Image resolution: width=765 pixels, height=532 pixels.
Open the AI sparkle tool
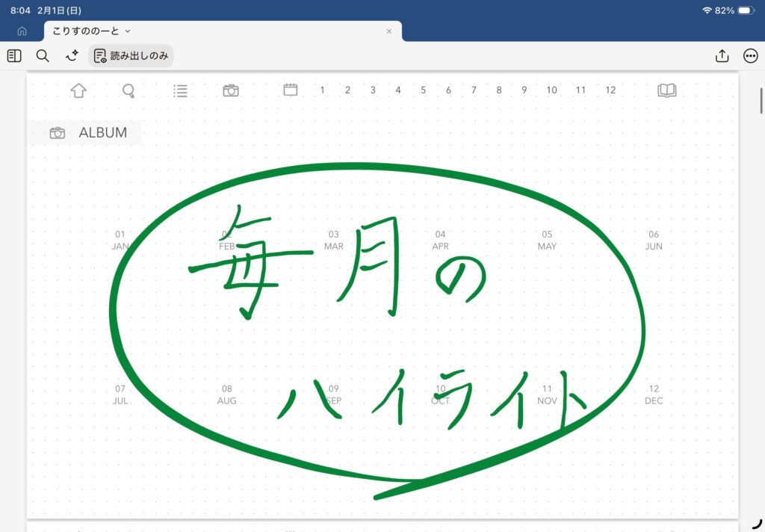[72, 56]
